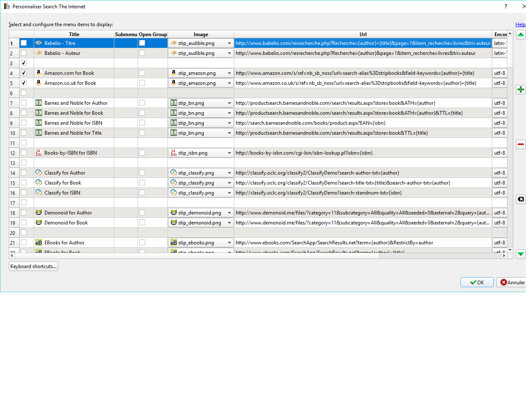Viewport: 532px width, 399px height.
Task: Click the Url column header
Action: pyautogui.click(x=363, y=34)
